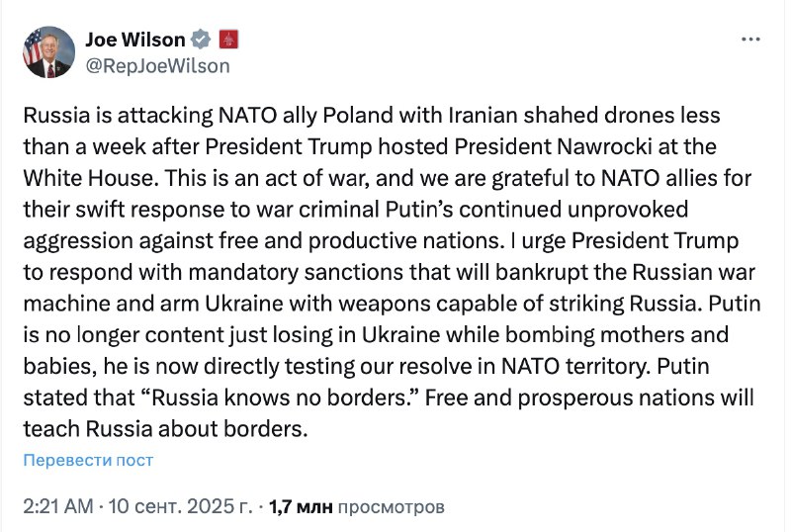Click the просмотров views label
This screenshot has width=791, height=532.
click(391, 507)
